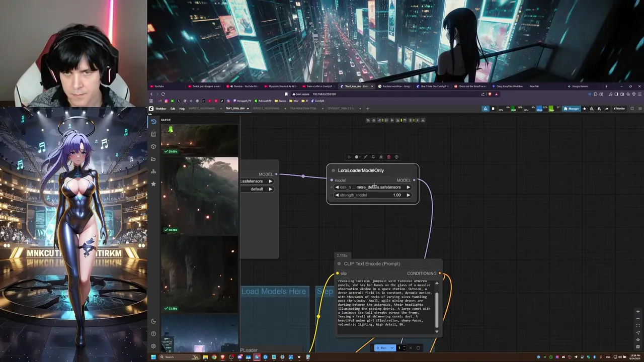Add a new workflow tab with plus
The height and width of the screenshot is (362, 644).
367,109
